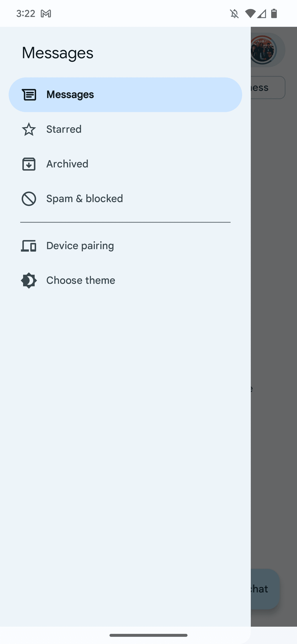Tap the Messages list icon in drawer
The height and width of the screenshot is (644, 297).
point(29,95)
